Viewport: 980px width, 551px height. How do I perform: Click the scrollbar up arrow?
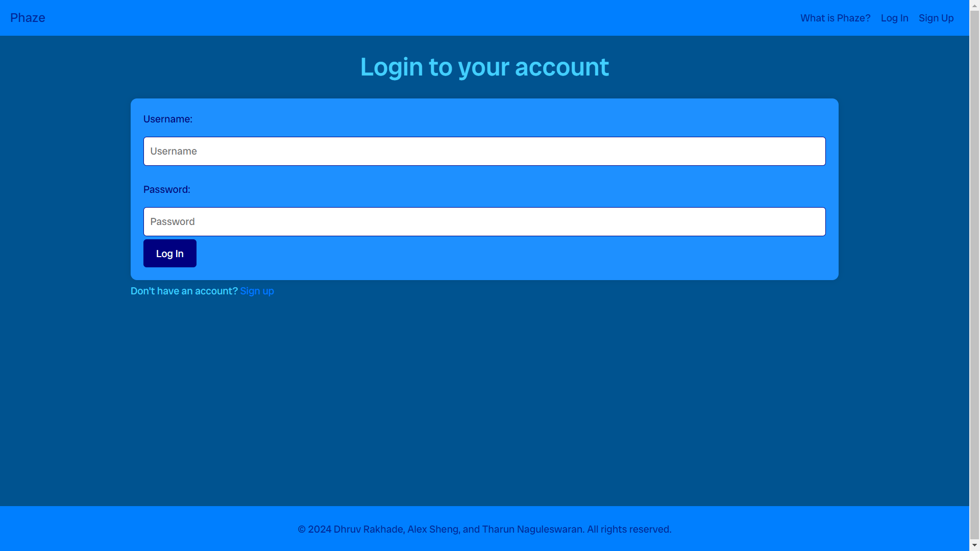[974, 5]
